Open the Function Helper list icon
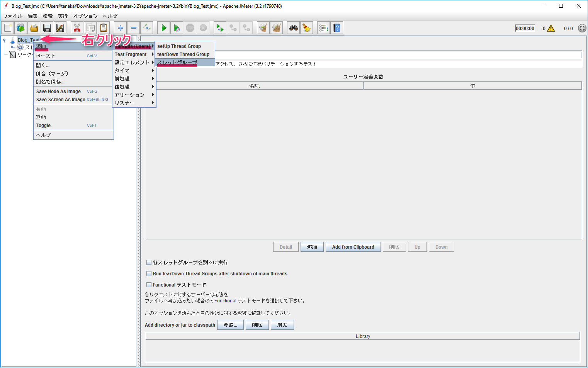 (324, 28)
